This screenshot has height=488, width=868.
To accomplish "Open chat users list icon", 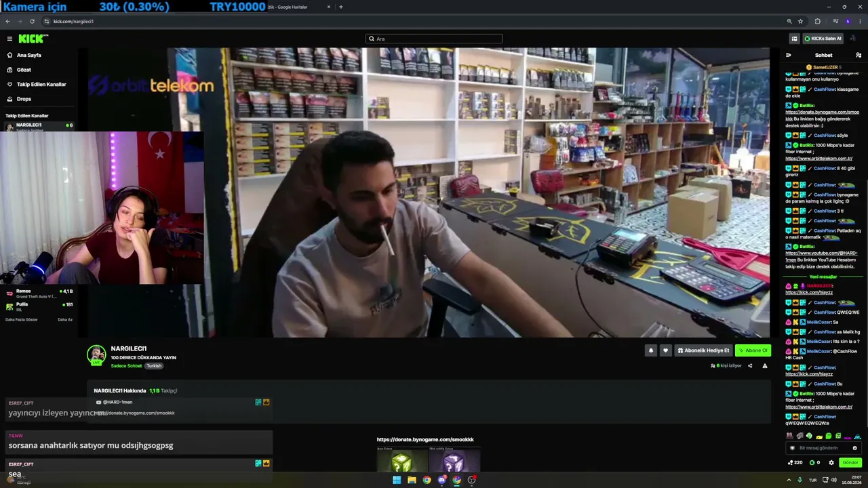I will 859,55.
